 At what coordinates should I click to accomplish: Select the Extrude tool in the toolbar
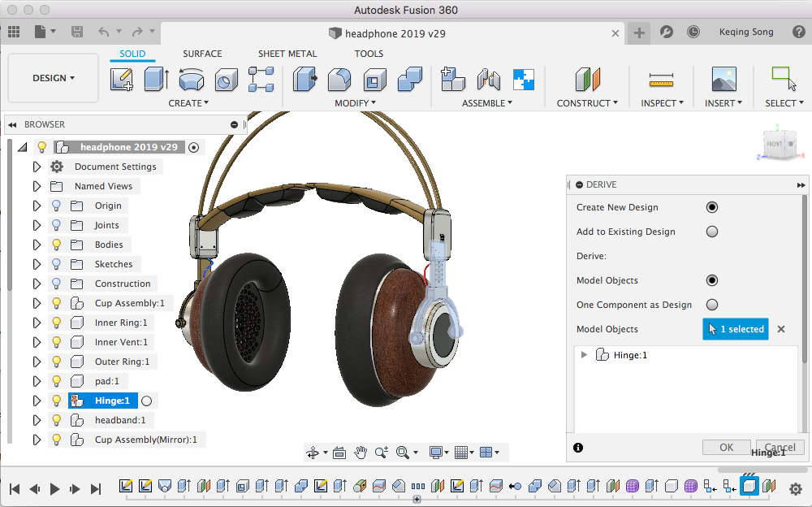[x=156, y=80]
